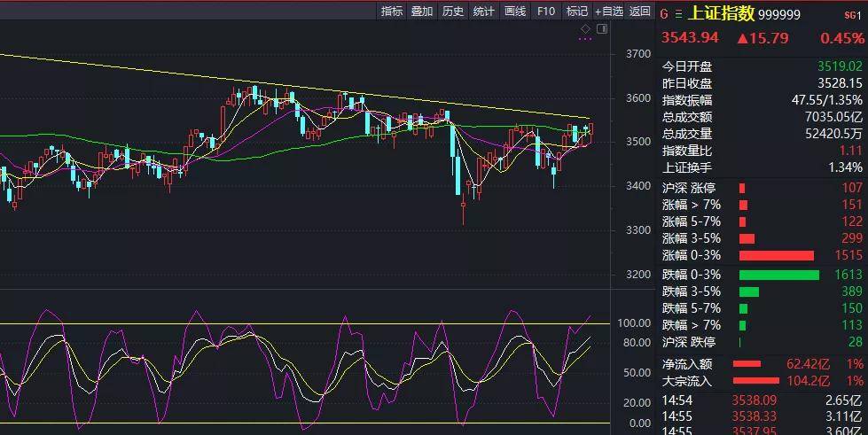Click the purple three-dot icon on the chart
The height and width of the screenshot is (435, 868).
coord(584,39)
